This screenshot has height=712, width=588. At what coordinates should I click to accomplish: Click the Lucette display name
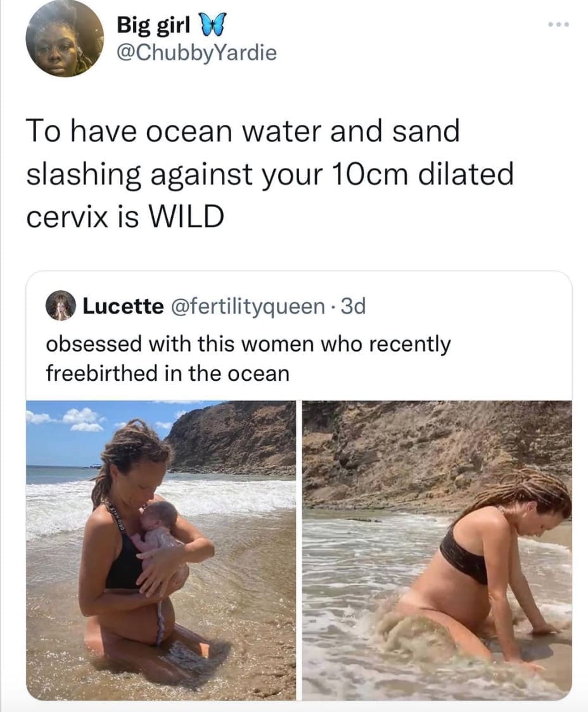click(x=123, y=307)
